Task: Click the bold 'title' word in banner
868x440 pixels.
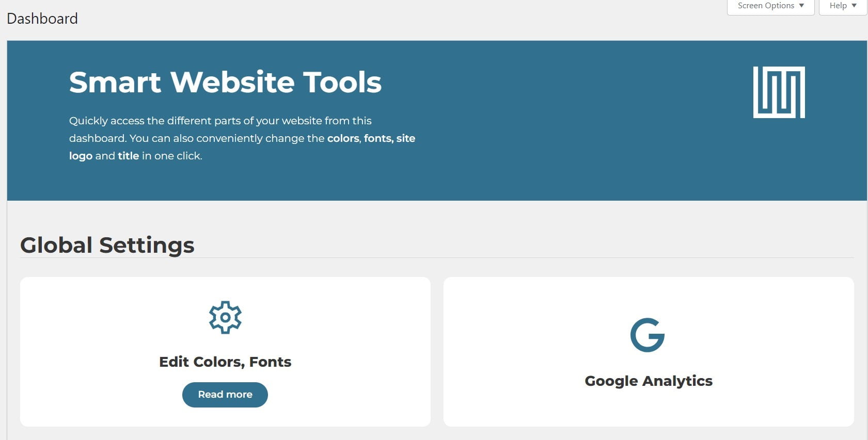Action: 129,156
